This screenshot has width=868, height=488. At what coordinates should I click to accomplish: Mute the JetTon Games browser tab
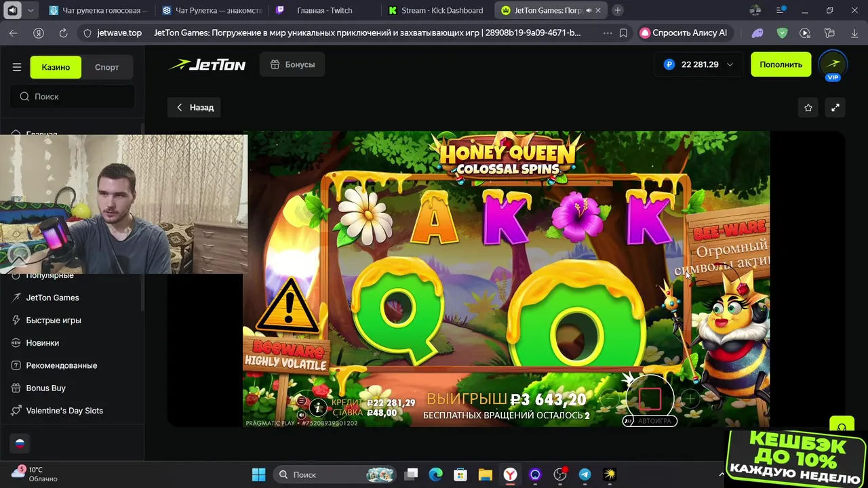(x=588, y=10)
